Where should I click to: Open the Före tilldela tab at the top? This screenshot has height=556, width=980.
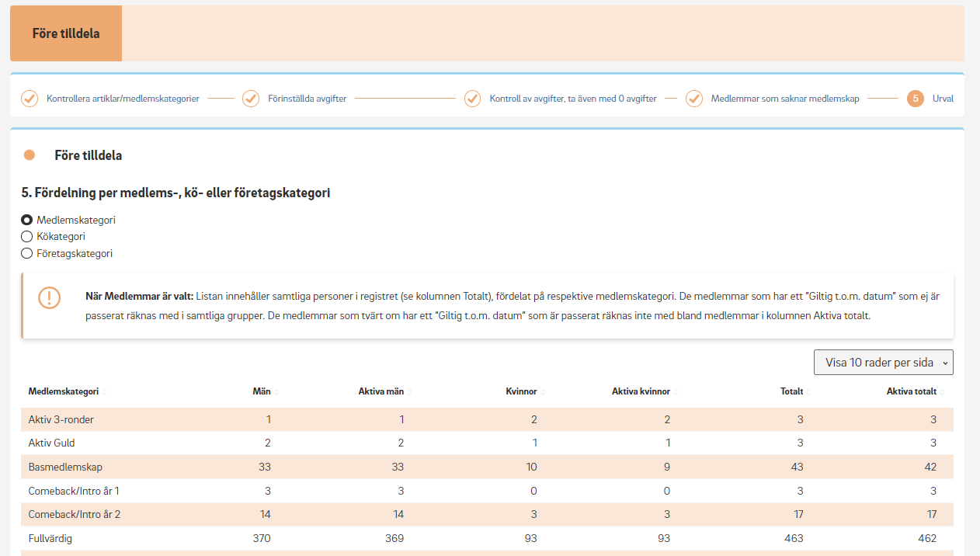point(66,33)
